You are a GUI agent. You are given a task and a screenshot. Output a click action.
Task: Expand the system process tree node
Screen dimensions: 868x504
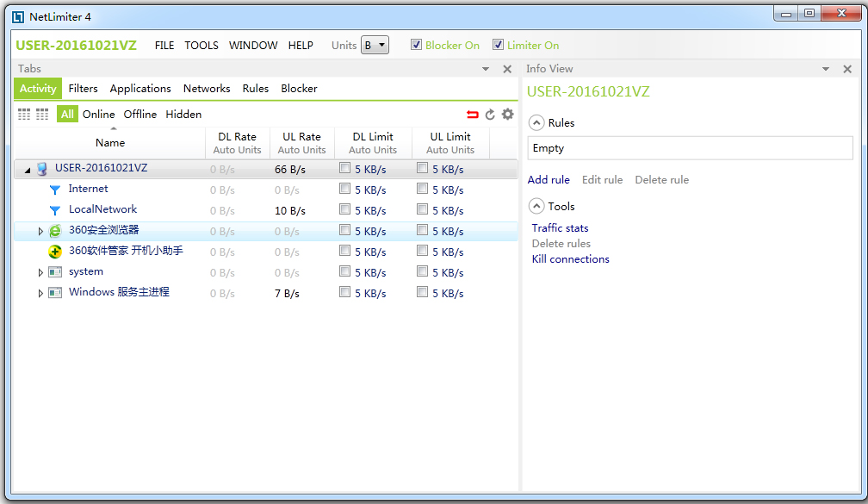point(40,272)
